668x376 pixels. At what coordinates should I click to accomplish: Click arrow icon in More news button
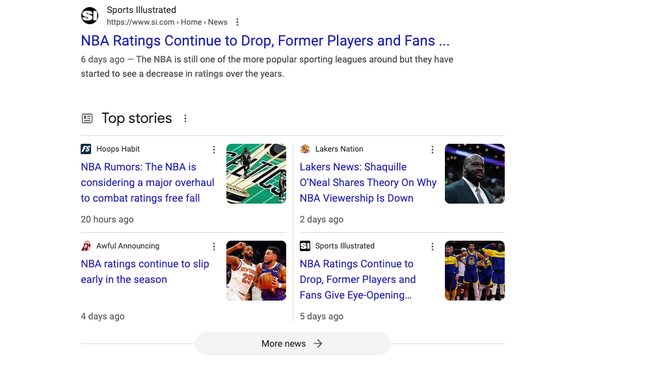[318, 344]
